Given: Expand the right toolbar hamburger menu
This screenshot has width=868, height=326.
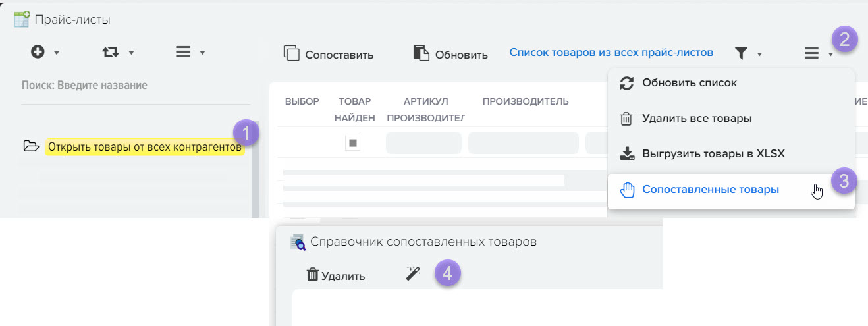Looking at the screenshot, I should pyautogui.click(x=812, y=54).
